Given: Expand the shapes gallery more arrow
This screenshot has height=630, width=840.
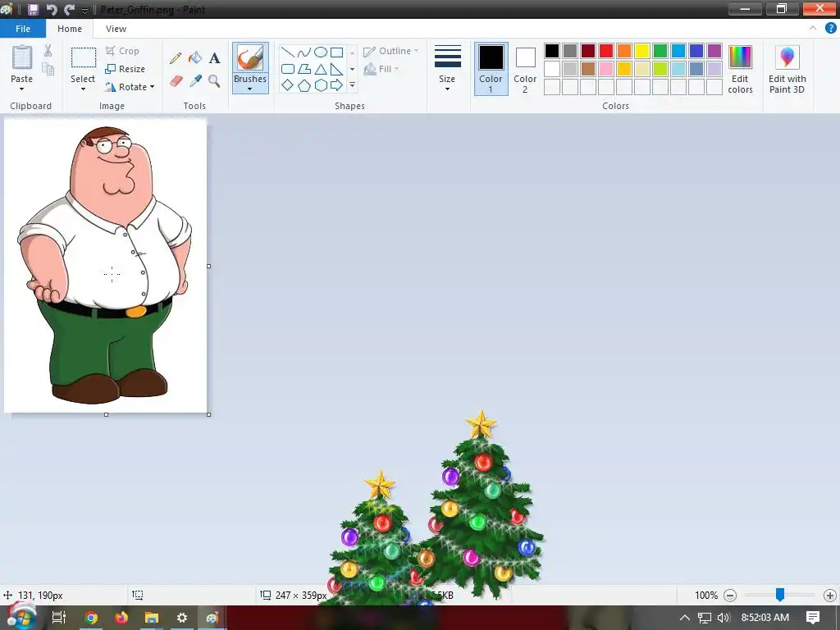Looking at the screenshot, I should click(352, 85).
